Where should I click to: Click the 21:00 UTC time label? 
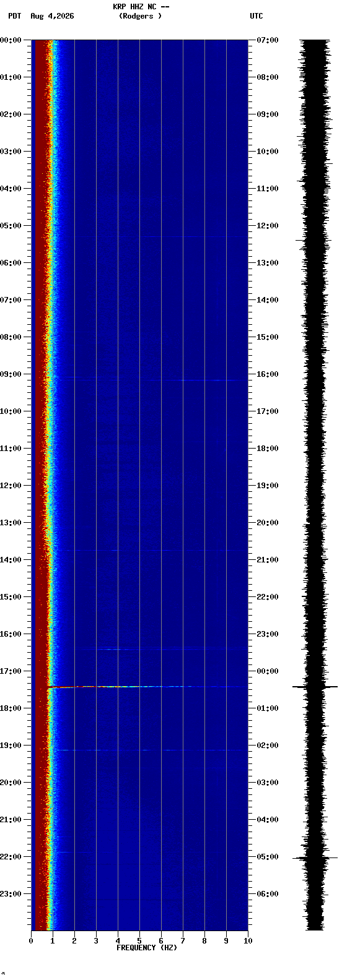(x=268, y=560)
